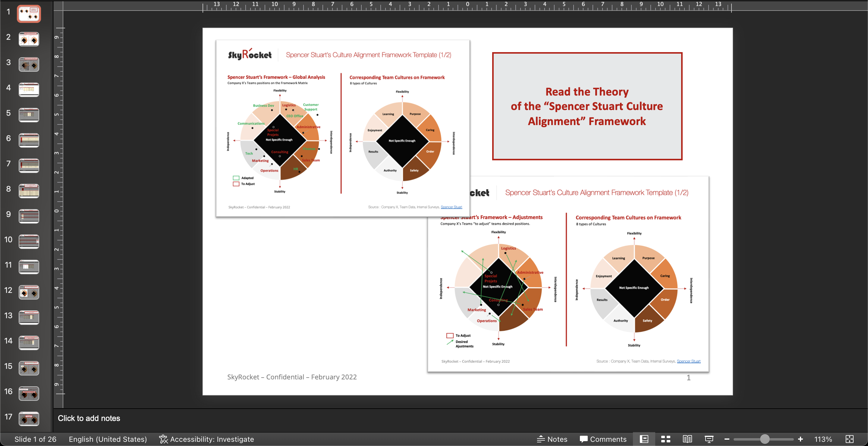Open Reading View icon
The width and height of the screenshot is (868, 446).
pos(687,439)
